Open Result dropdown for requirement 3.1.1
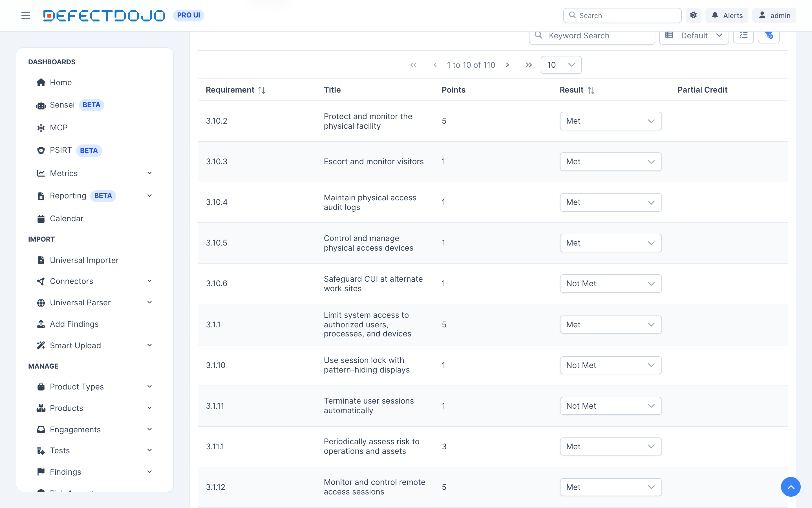 [611, 325]
